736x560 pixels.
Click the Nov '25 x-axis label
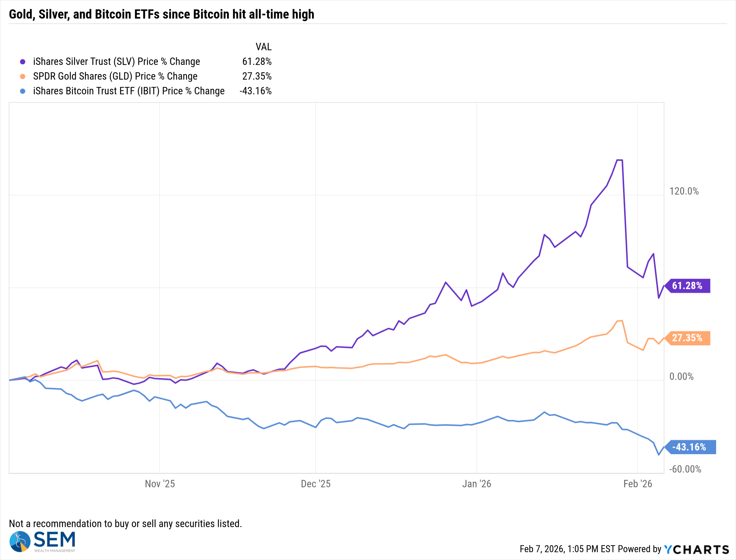(160, 484)
